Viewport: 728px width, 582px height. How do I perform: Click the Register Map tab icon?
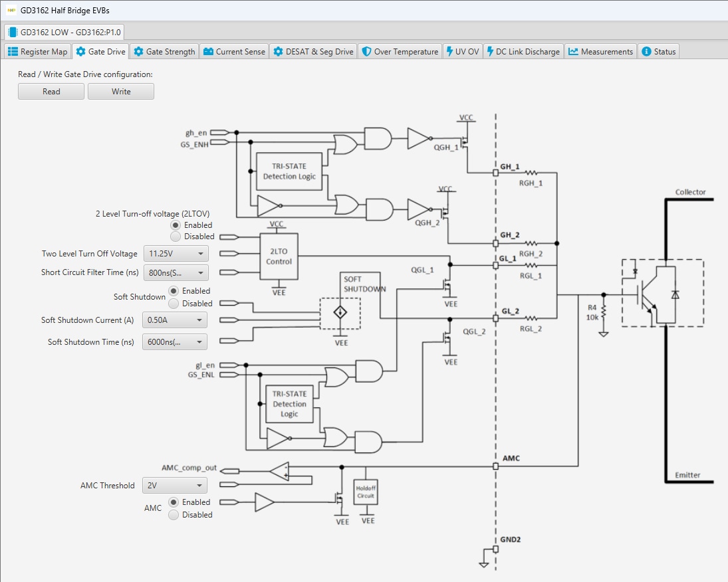(13, 52)
